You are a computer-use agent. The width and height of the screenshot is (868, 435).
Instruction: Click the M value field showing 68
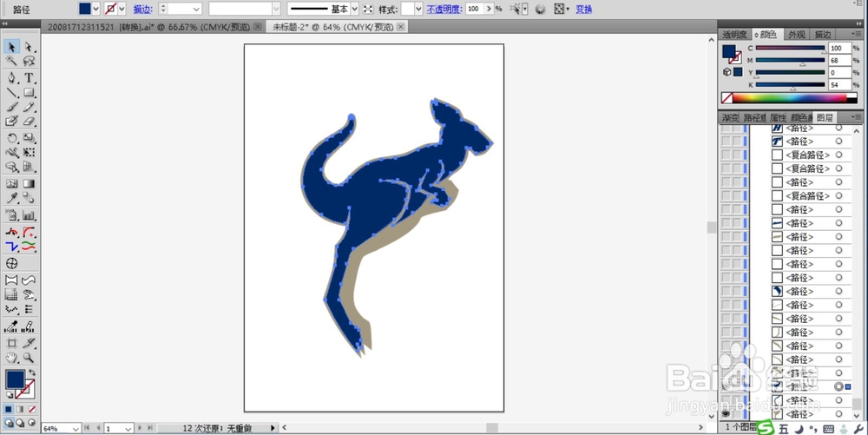(x=839, y=60)
